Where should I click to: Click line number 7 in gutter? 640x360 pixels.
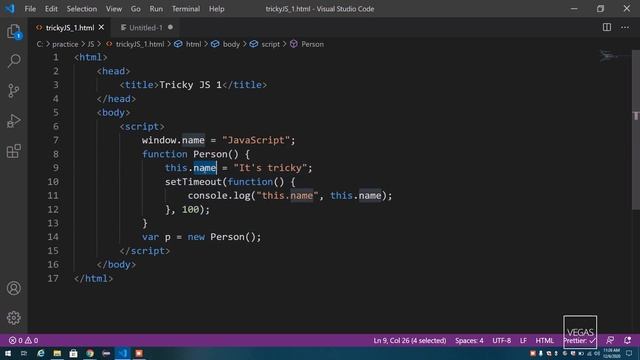click(x=56, y=140)
